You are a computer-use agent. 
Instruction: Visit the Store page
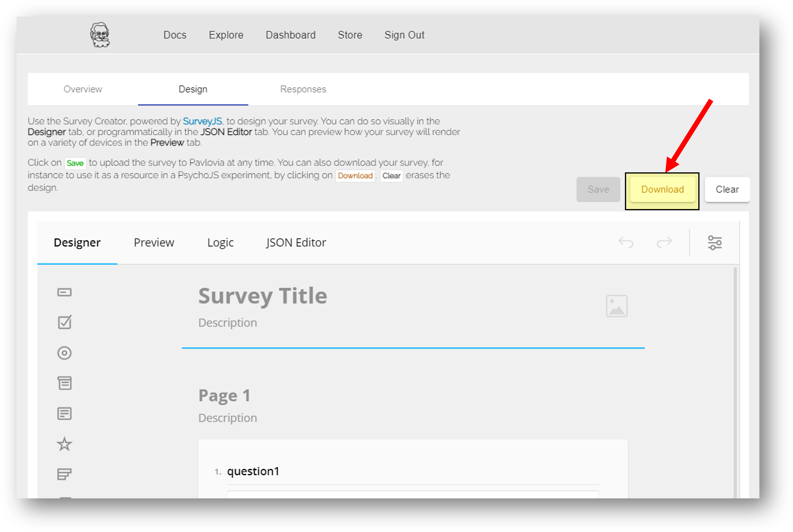tap(350, 35)
